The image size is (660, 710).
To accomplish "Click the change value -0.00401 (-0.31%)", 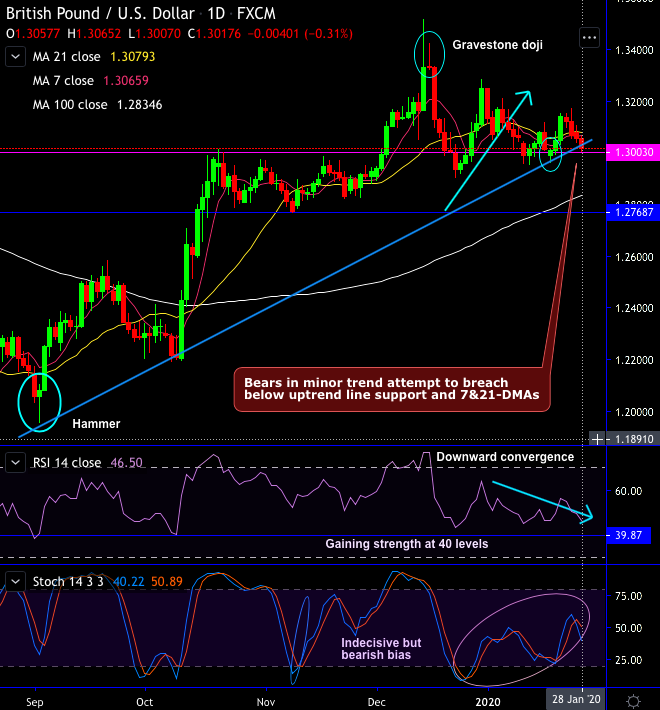I will 300,34.
